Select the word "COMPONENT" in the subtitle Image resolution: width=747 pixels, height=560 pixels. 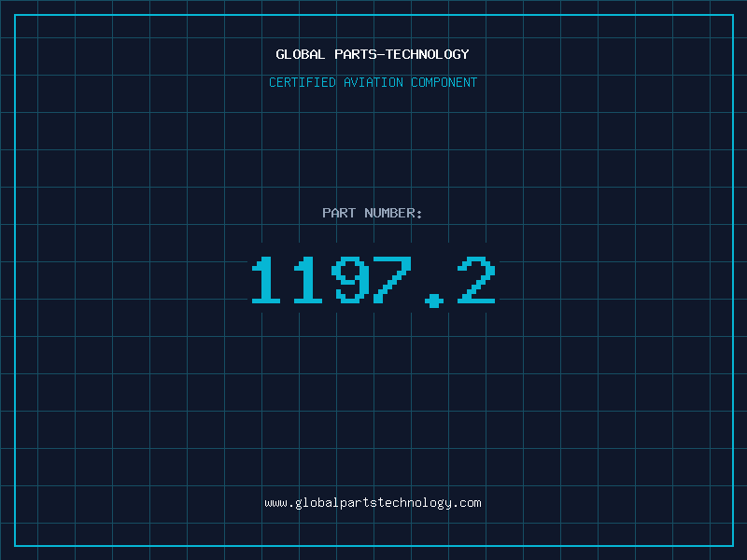click(444, 82)
